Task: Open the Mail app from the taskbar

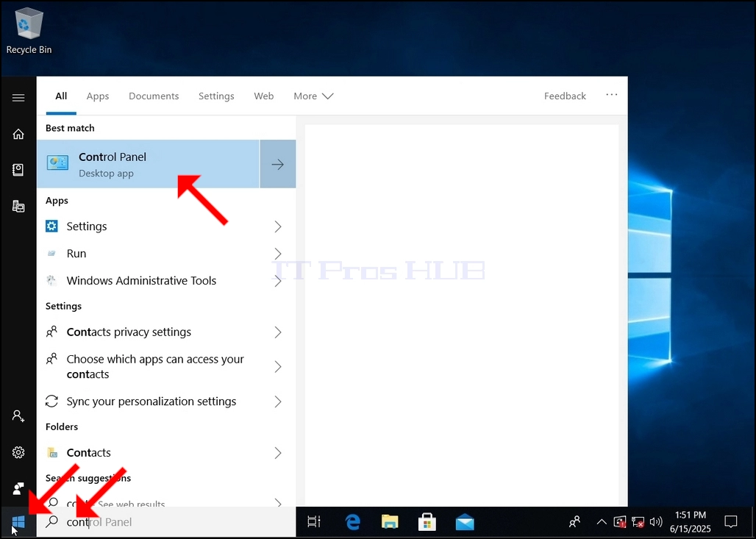Action: tap(465, 522)
